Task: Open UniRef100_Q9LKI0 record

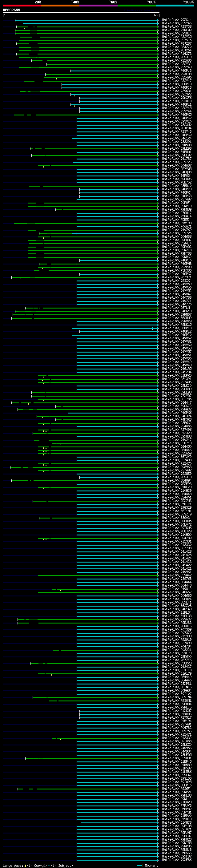Action: pos(176,386)
